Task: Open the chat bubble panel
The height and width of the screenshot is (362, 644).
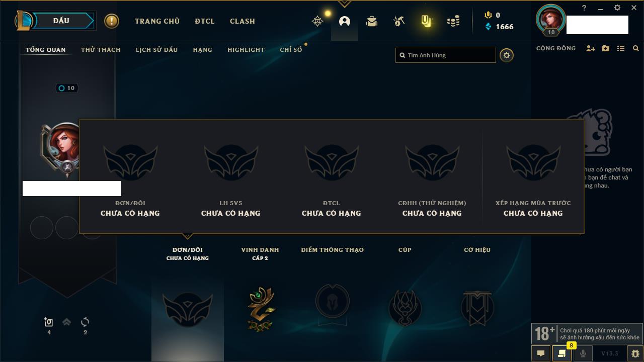Action: click(541, 353)
